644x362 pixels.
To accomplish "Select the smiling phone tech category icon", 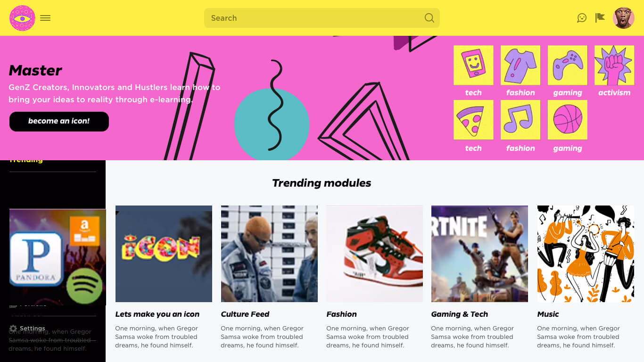I will pos(473,65).
